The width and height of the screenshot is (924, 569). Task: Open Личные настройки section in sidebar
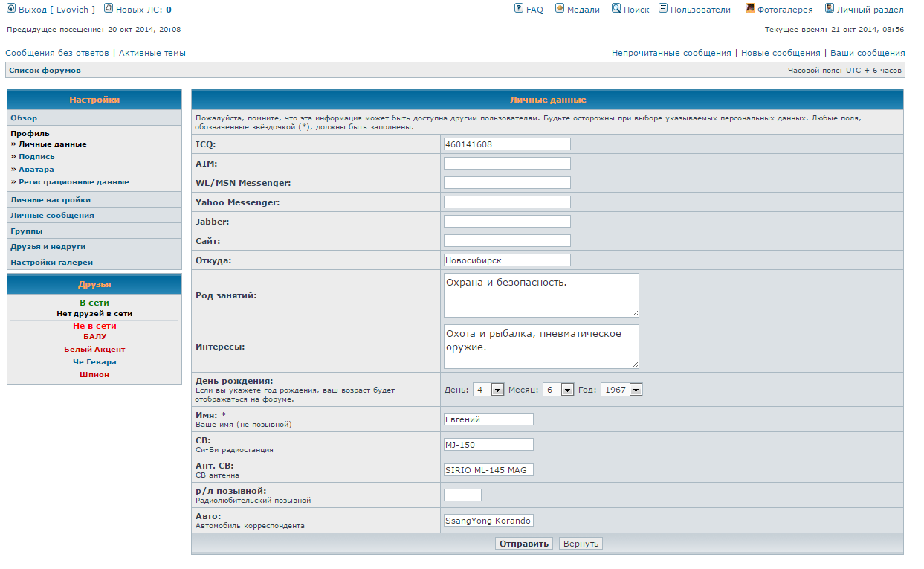pos(51,200)
